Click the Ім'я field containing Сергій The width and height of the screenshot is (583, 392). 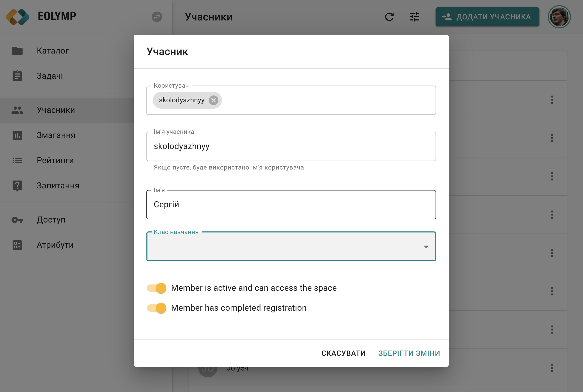click(x=291, y=205)
